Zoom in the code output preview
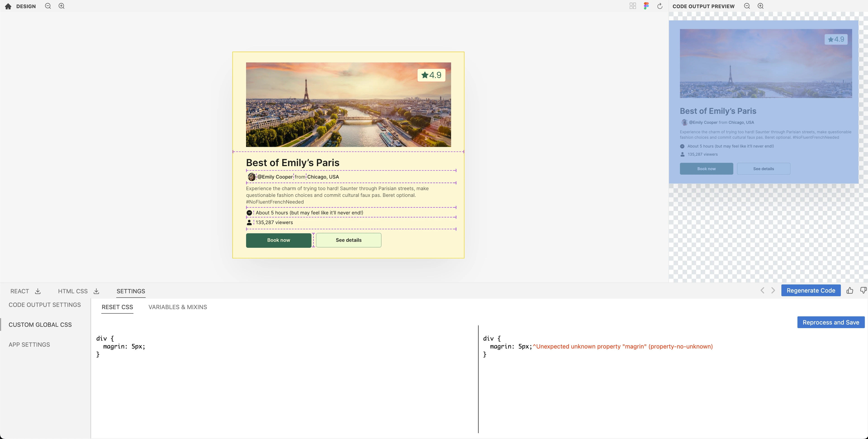This screenshot has width=868, height=439. coord(761,6)
